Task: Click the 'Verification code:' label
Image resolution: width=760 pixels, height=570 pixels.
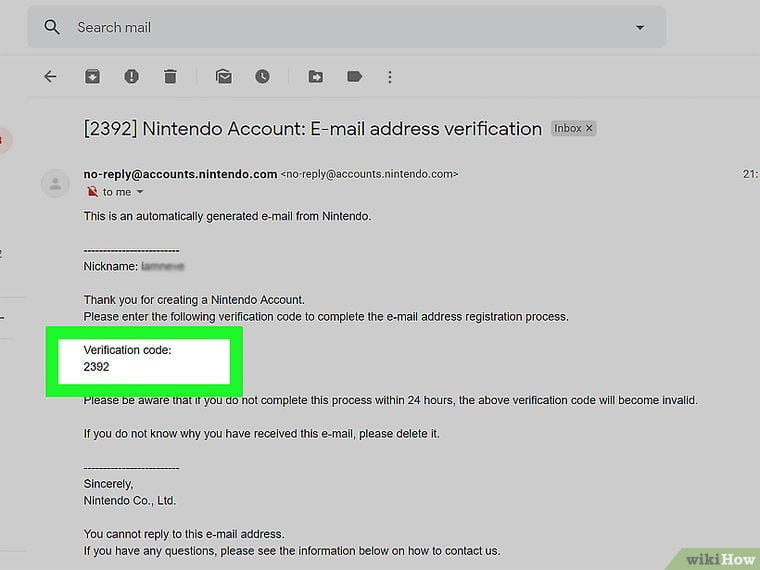Action: tap(127, 350)
